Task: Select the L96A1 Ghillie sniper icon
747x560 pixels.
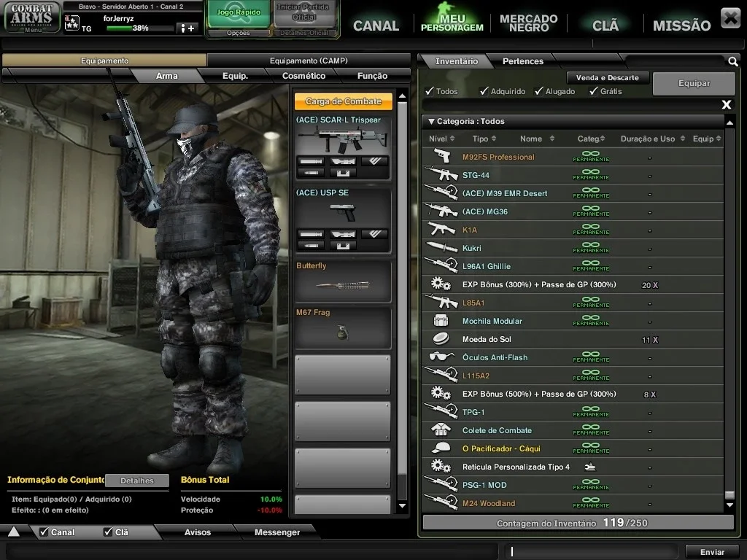Action: coord(441,265)
